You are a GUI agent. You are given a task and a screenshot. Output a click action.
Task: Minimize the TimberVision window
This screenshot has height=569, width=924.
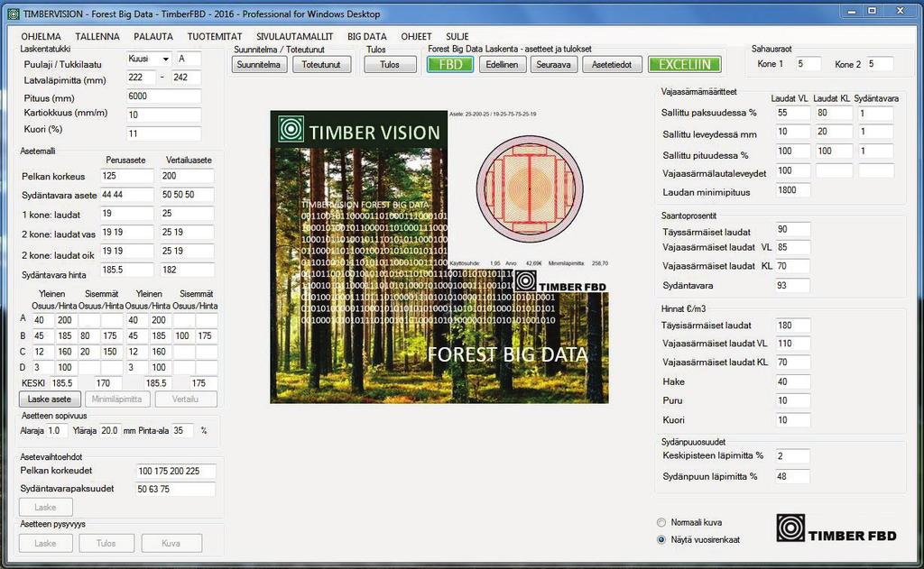852,11
